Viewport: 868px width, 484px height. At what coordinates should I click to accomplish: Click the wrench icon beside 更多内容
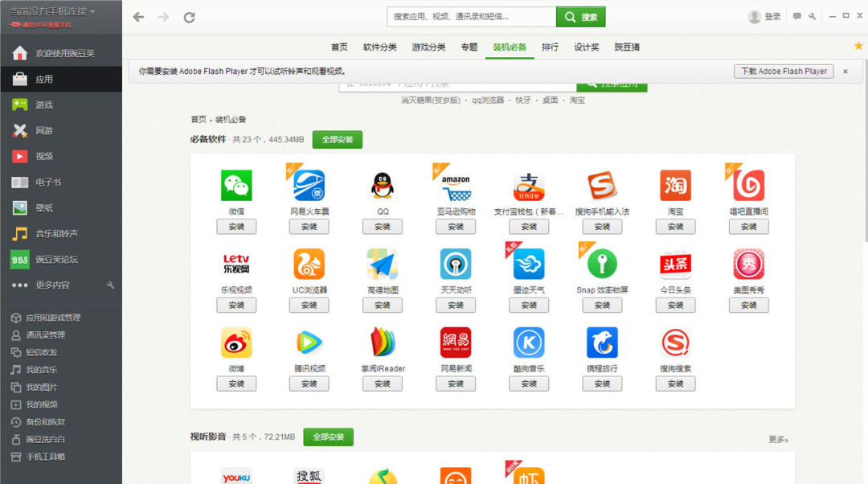pyautogui.click(x=110, y=285)
